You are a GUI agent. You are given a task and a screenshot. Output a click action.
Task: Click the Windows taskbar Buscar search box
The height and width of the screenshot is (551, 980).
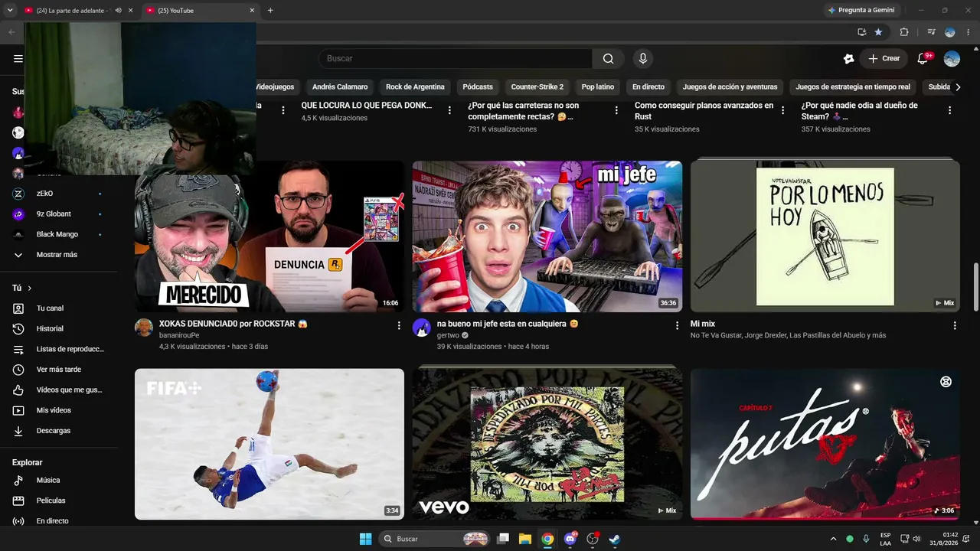coord(435,539)
